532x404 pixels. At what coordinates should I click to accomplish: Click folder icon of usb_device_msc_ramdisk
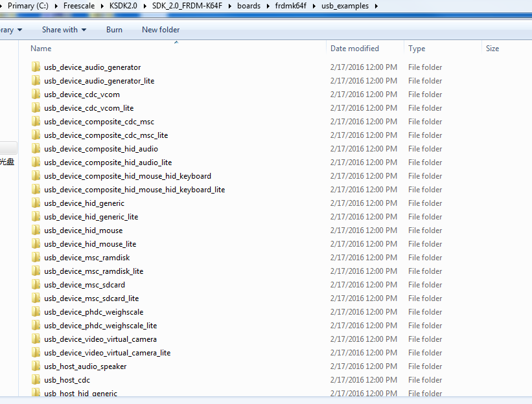pyautogui.click(x=36, y=257)
